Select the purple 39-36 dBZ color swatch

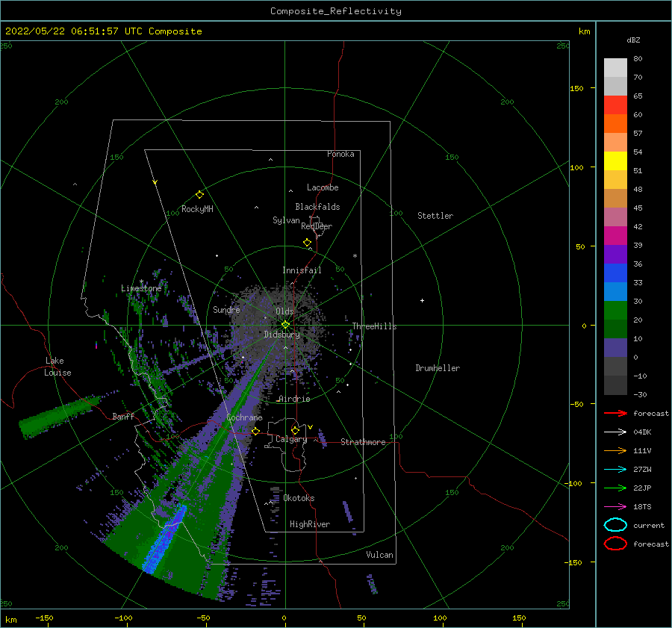(x=615, y=254)
